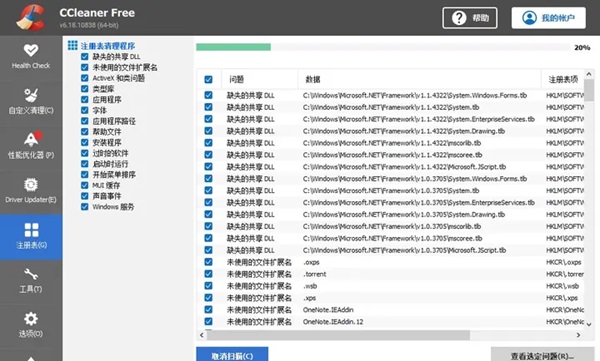The height and width of the screenshot is (361, 600).
Task: Select row v1.0.3705\Microsoft.JScript.tlb
Action: coord(391,250)
